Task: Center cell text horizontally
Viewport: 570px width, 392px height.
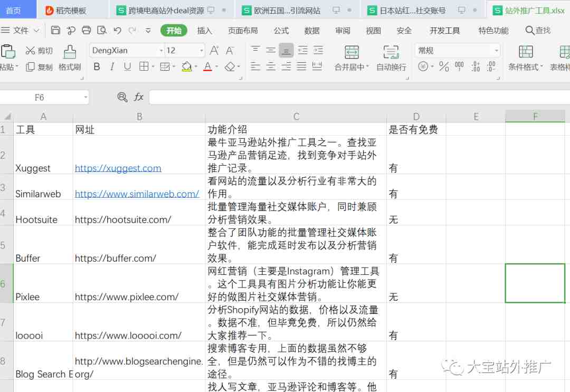Action: point(271,66)
